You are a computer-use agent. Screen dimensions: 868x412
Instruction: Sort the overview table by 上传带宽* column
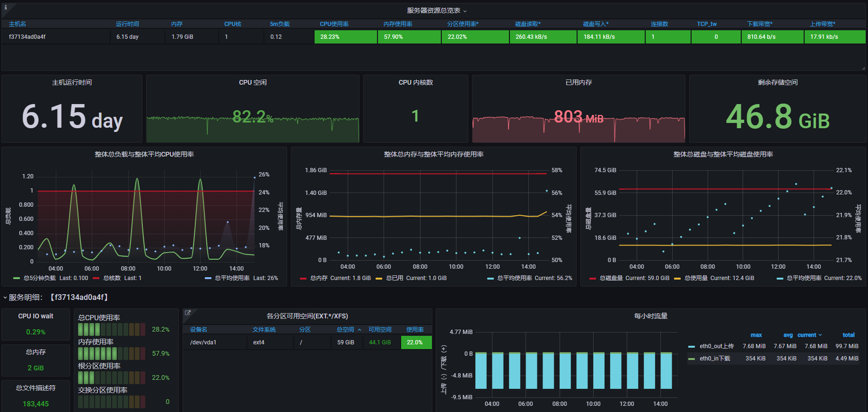823,24
